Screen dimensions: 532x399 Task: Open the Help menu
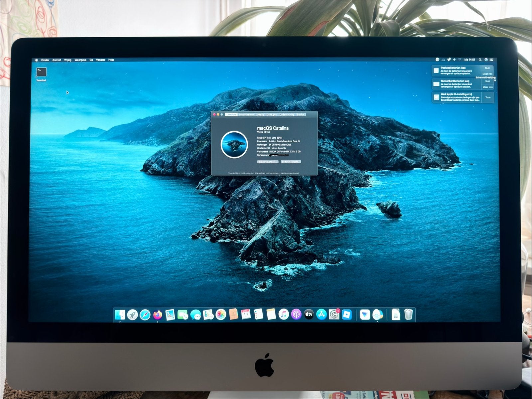[x=111, y=60]
